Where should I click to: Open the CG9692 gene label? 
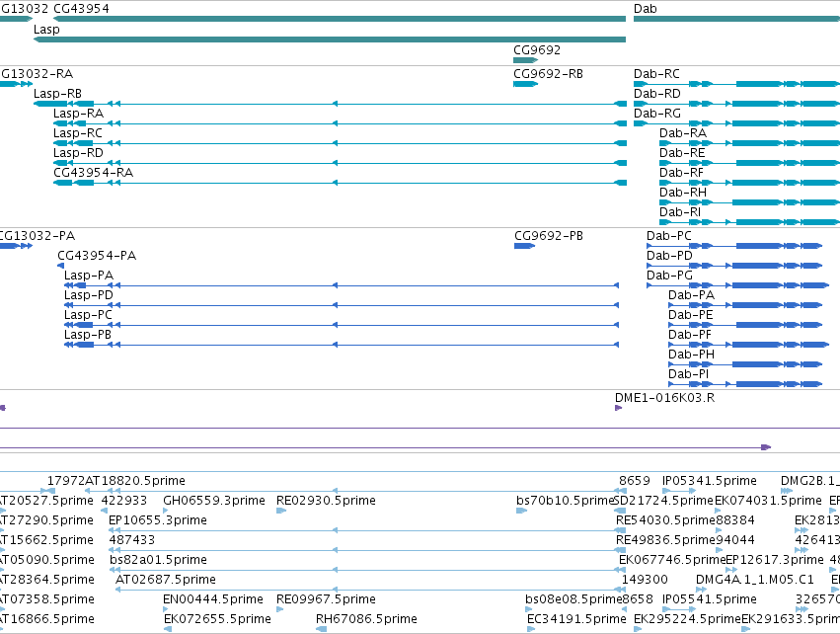[x=537, y=49]
